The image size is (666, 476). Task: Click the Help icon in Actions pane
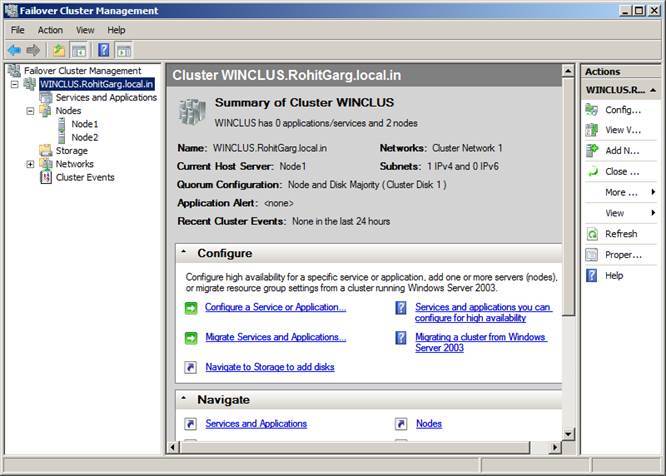(592, 276)
